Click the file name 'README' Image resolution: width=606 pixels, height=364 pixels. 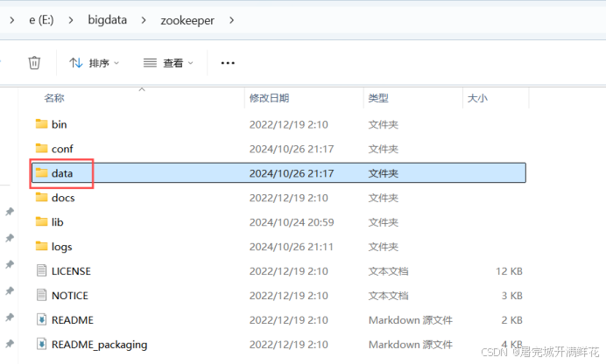click(x=73, y=320)
